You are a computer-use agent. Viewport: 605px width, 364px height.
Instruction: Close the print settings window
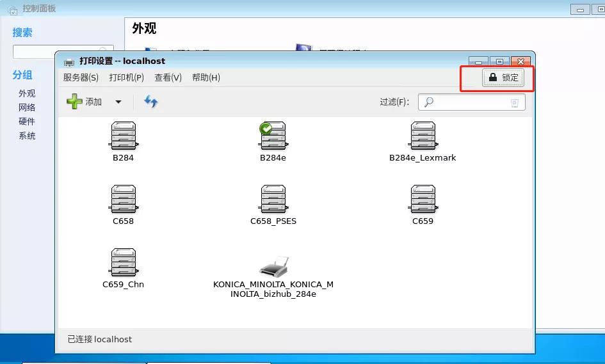520,61
